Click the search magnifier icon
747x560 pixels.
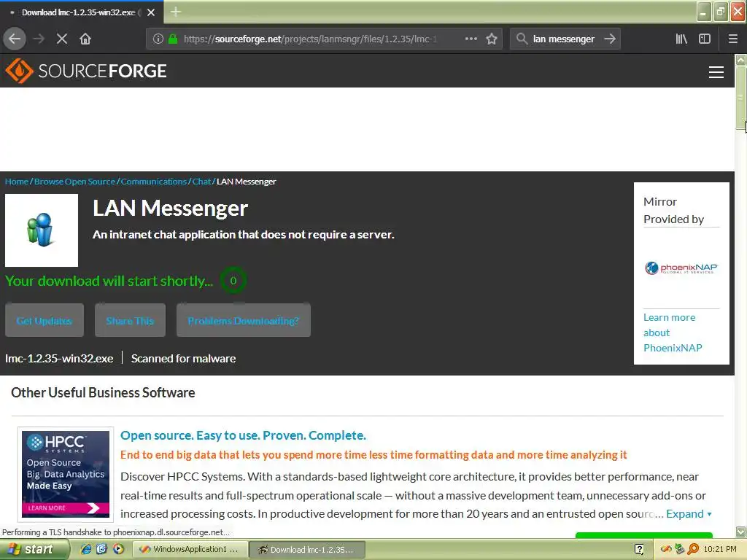pos(522,39)
